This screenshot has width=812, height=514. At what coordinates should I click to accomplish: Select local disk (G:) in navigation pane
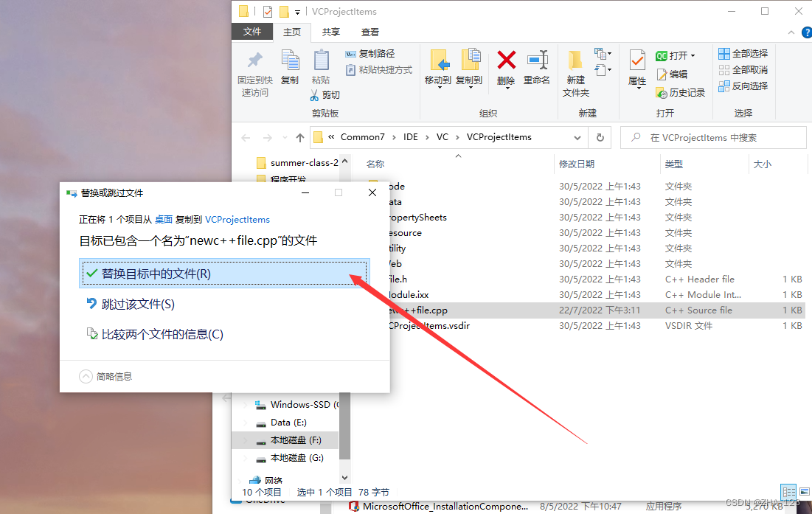[290, 458]
